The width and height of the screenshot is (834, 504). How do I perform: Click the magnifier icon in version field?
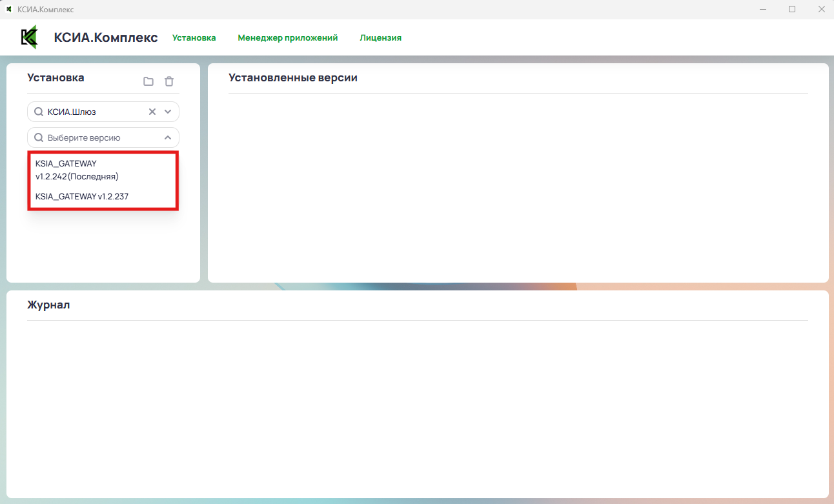(x=39, y=137)
